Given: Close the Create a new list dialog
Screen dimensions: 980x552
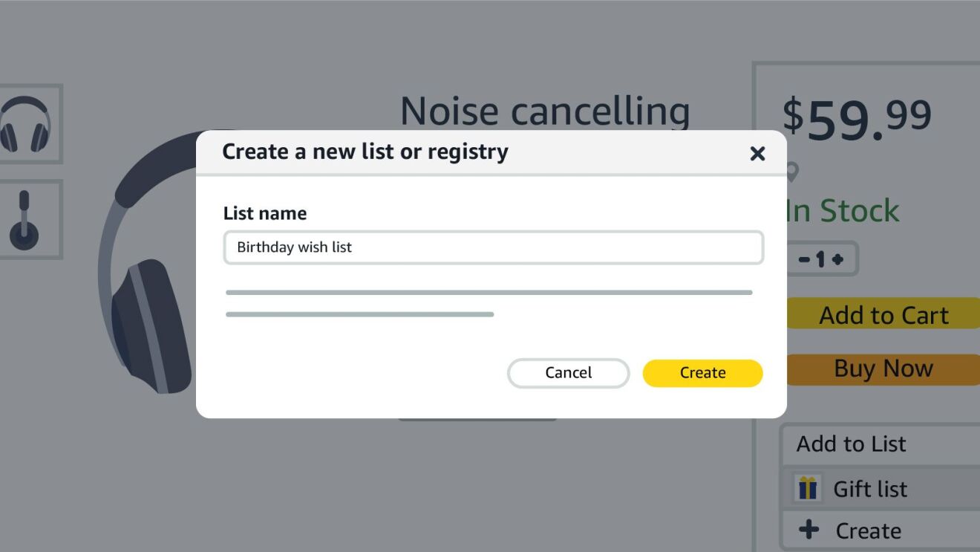Looking at the screenshot, I should [757, 154].
